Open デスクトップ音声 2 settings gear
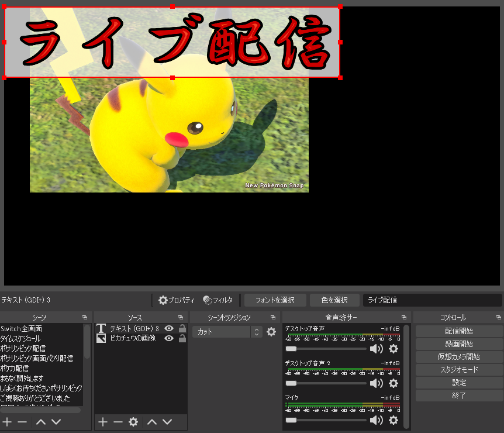This screenshot has width=504, height=433. click(393, 383)
